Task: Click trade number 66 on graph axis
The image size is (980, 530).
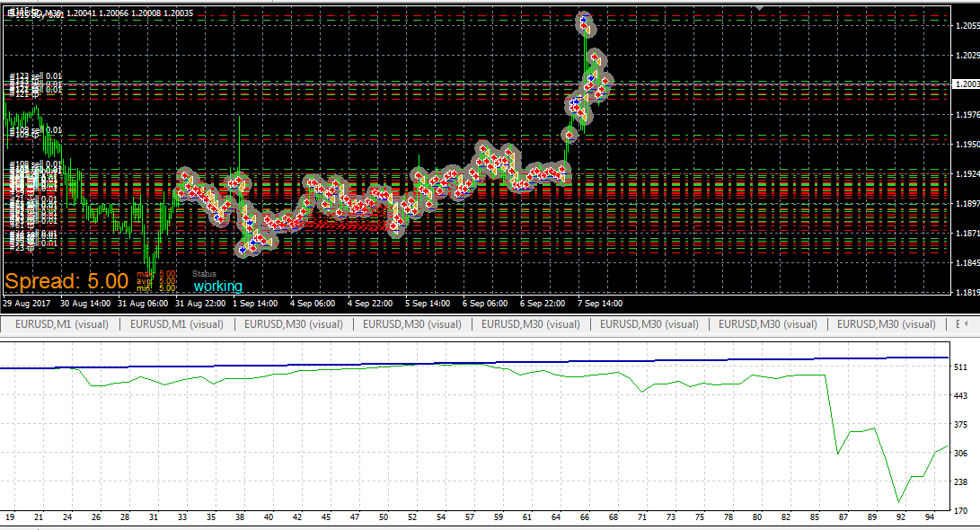Action: [585, 517]
